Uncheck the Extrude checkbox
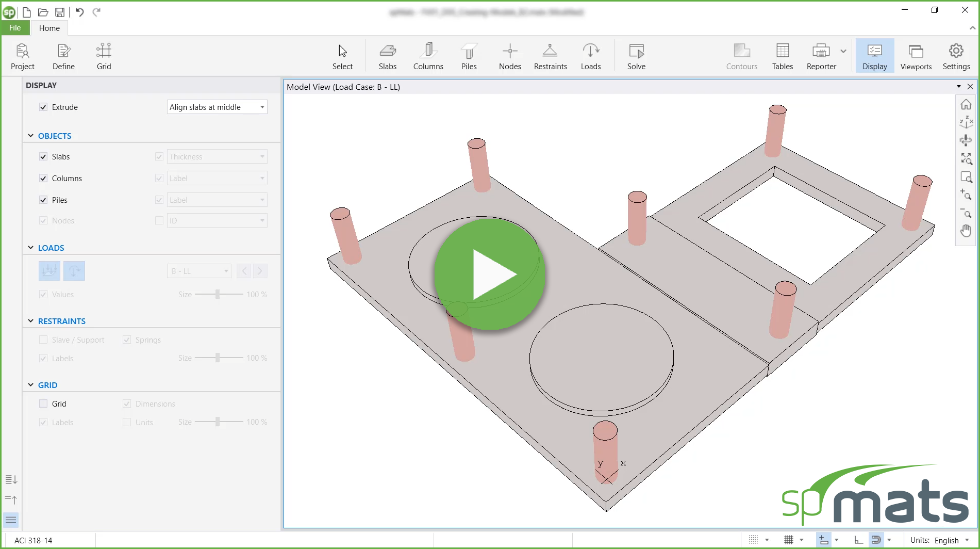This screenshot has width=980, height=549. pos(43,107)
